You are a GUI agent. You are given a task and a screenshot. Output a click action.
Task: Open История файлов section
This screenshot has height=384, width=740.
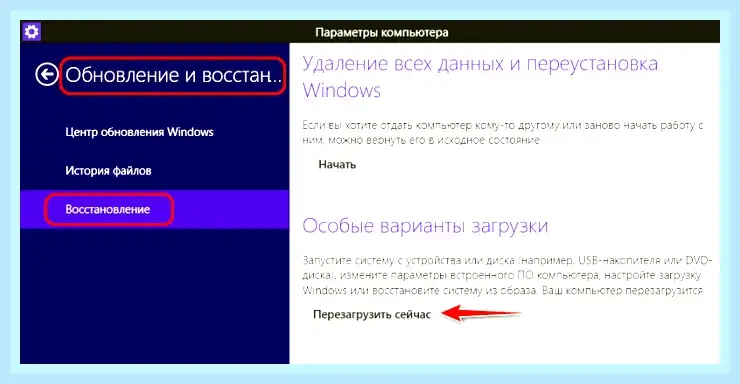108,171
